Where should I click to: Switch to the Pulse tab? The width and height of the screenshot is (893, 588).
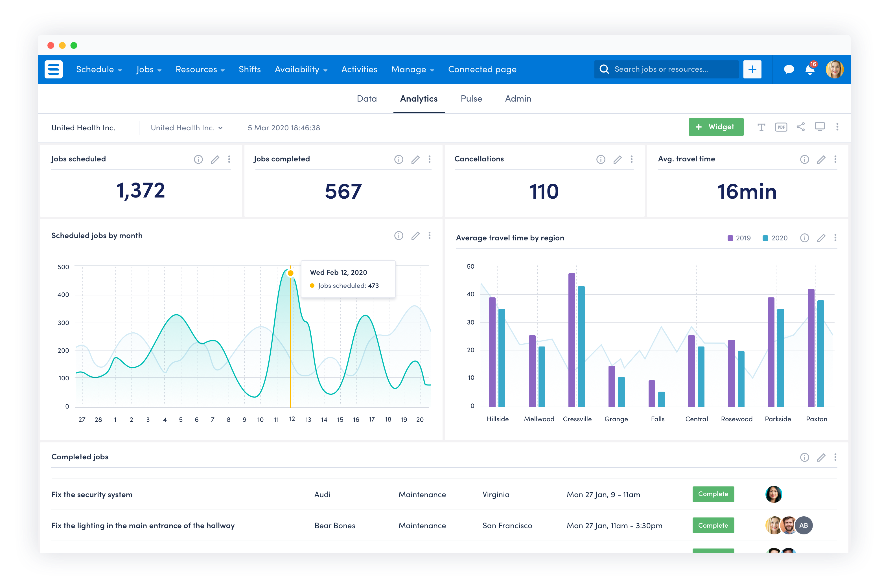tap(471, 99)
